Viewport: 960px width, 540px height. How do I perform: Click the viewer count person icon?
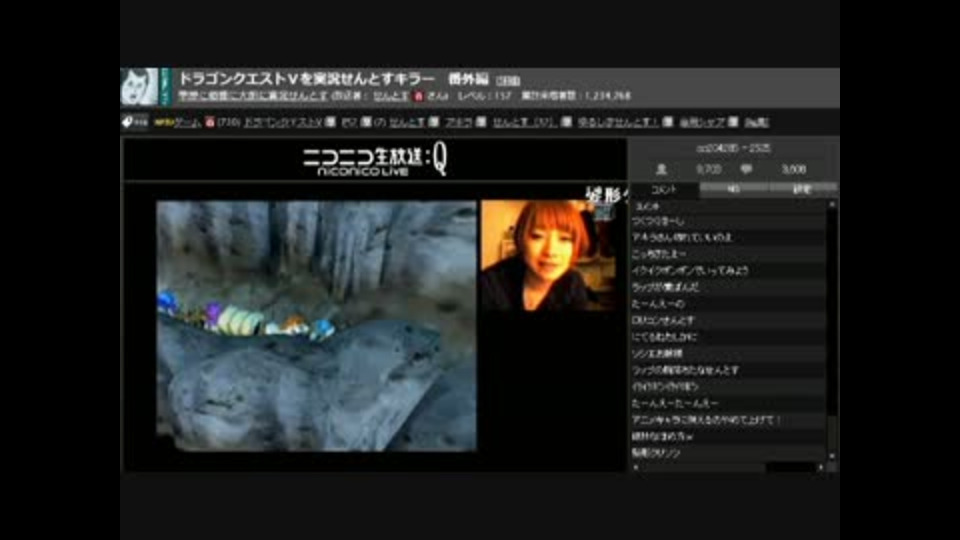(x=661, y=169)
